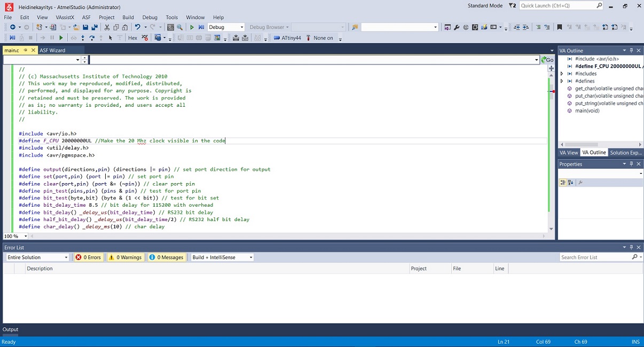Toggle Hex display mode in the debug toolbar
Screen dimensions: 644x347
pyautogui.click(x=132, y=37)
